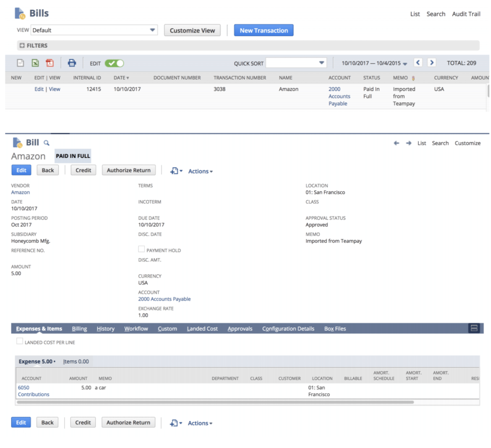Navigate to previous bill record arrow

pos(396,143)
